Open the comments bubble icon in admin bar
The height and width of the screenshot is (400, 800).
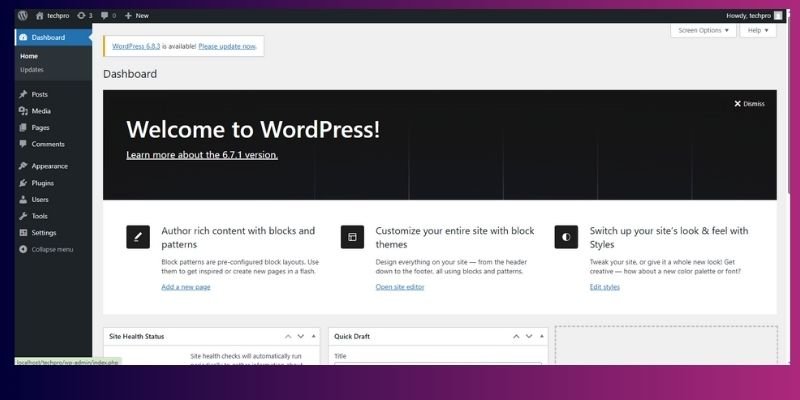click(x=105, y=16)
